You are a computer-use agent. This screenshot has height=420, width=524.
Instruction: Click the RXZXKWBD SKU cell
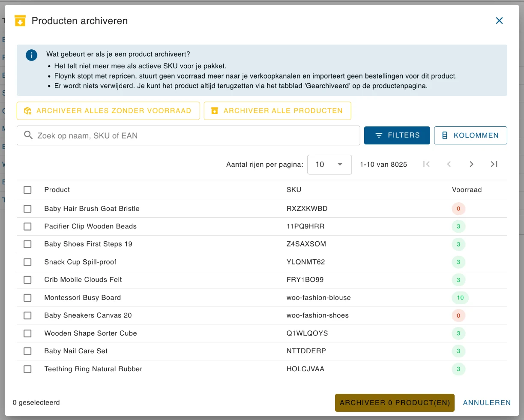pyautogui.click(x=307, y=209)
